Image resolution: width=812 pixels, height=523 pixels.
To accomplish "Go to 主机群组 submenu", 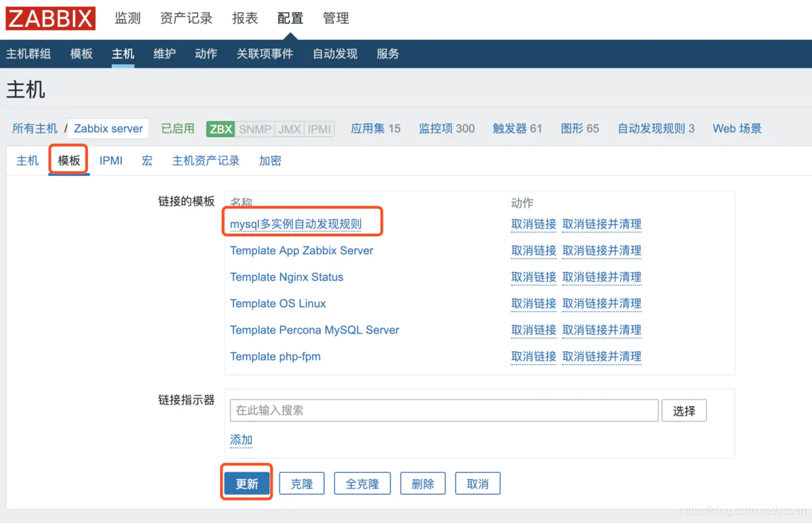I will tap(28, 53).
